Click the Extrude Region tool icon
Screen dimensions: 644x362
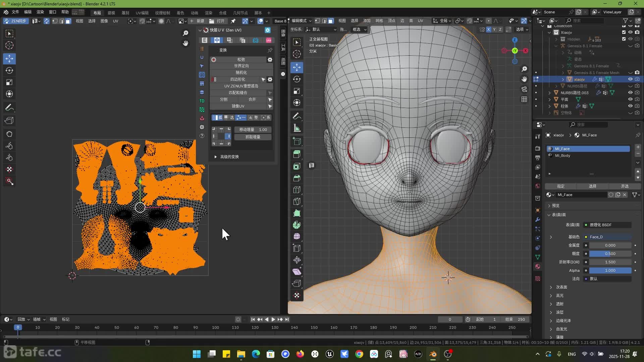pyautogui.click(x=297, y=154)
